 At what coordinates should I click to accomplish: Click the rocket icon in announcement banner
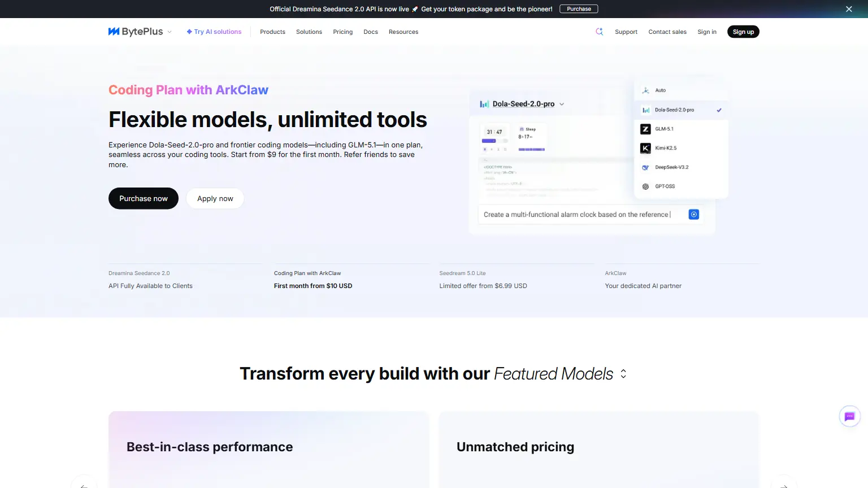(415, 9)
